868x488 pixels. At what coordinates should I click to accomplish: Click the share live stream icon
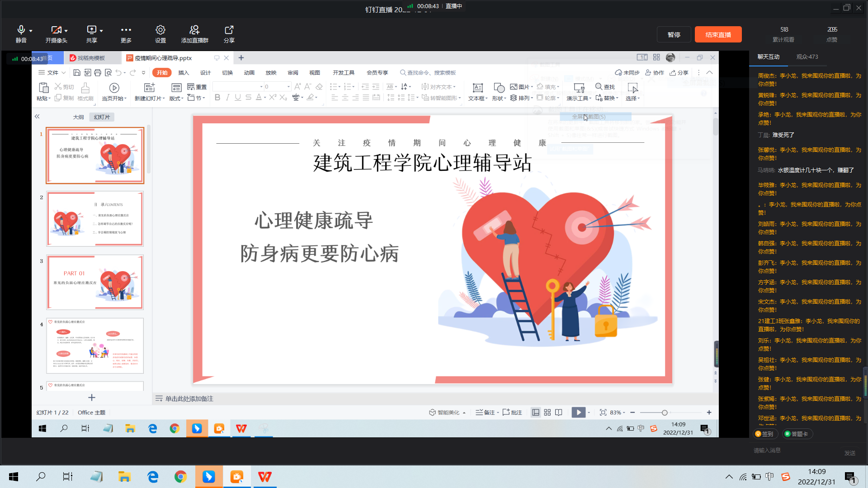click(229, 30)
